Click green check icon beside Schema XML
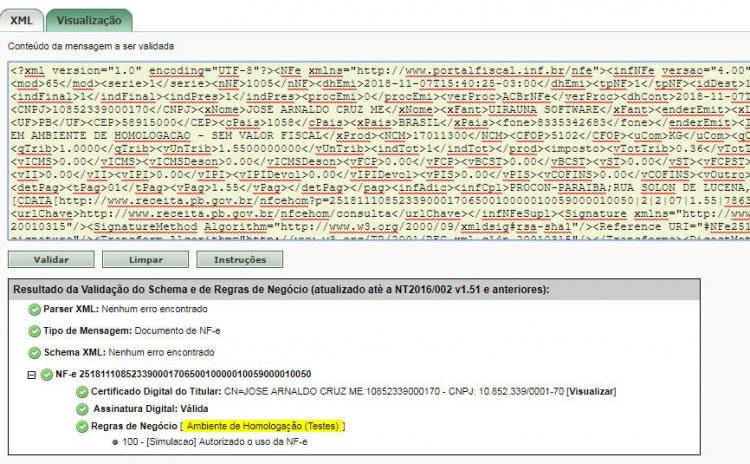The height and width of the screenshot is (464, 750). [34, 353]
